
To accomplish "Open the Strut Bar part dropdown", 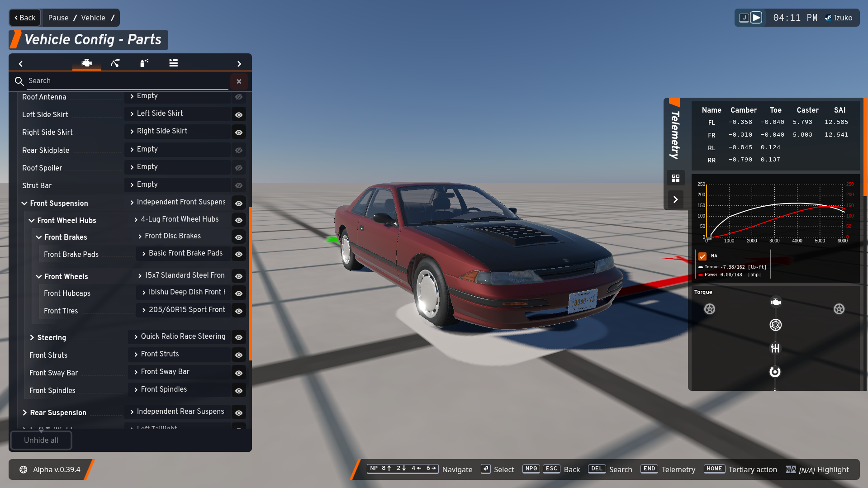I will pyautogui.click(x=177, y=185).
